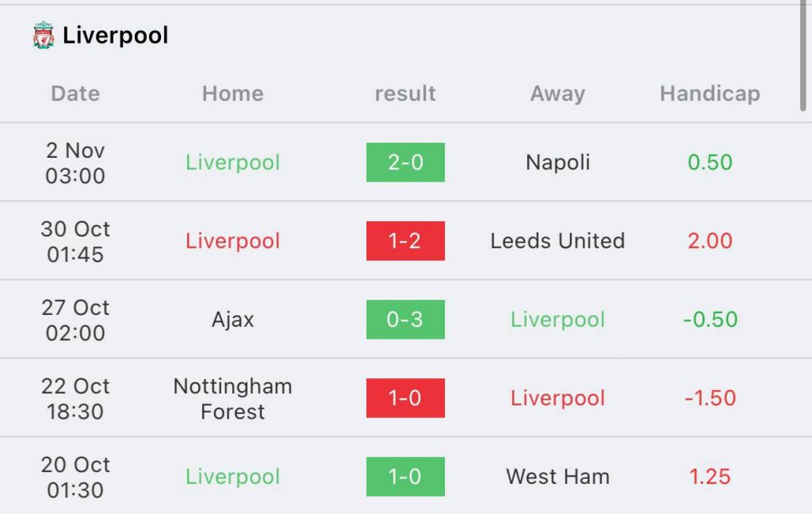Select the West Ham away team
Viewport: 812px width, 514px height.
click(x=557, y=477)
